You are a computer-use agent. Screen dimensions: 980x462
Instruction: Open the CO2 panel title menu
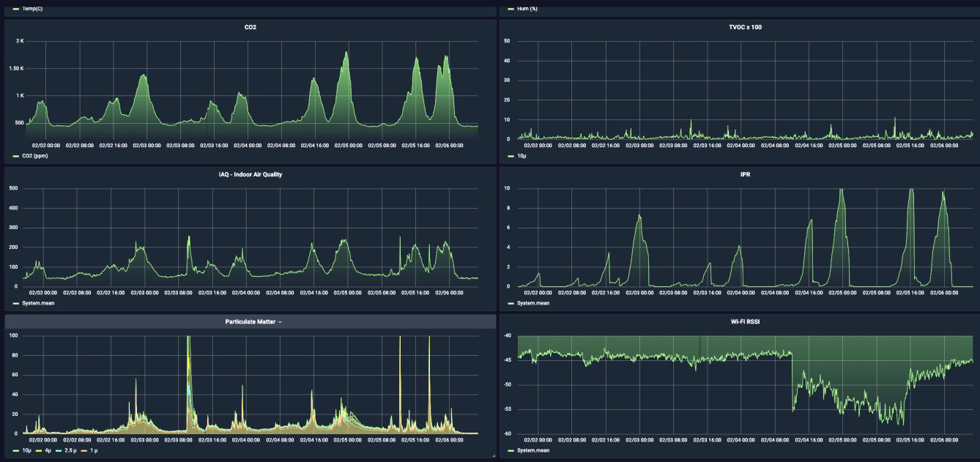click(250, 26)
